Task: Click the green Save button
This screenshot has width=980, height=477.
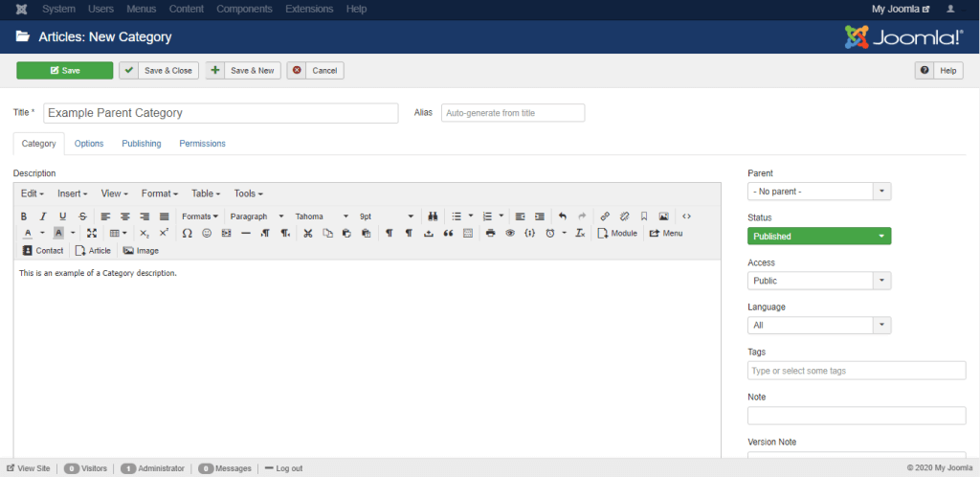Action: click(x=65, y=71)
